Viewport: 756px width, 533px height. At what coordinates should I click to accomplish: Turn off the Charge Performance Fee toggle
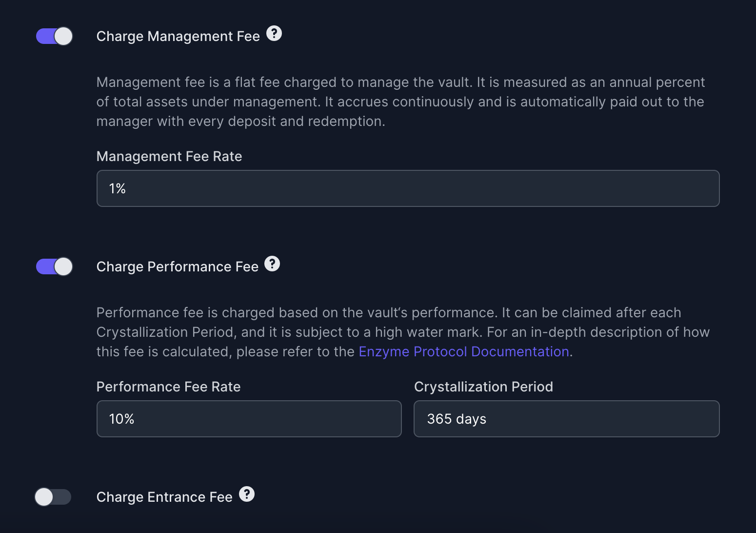(x=54, y=266)
